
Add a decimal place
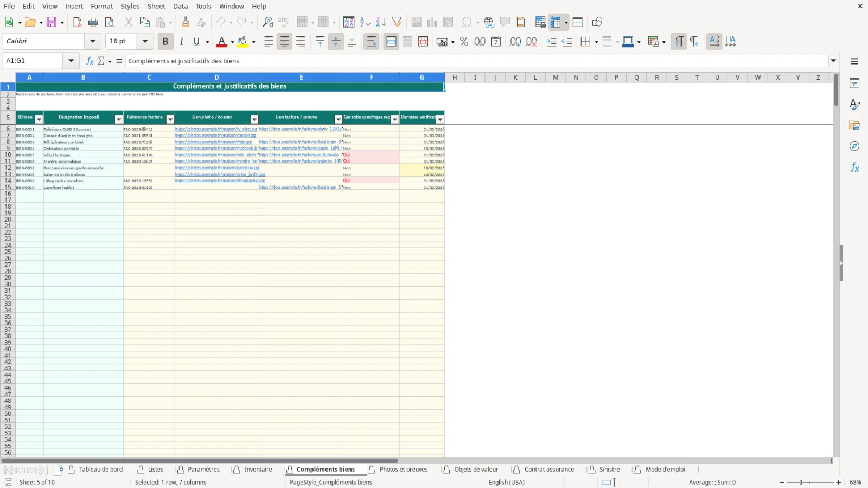point(515,42)
